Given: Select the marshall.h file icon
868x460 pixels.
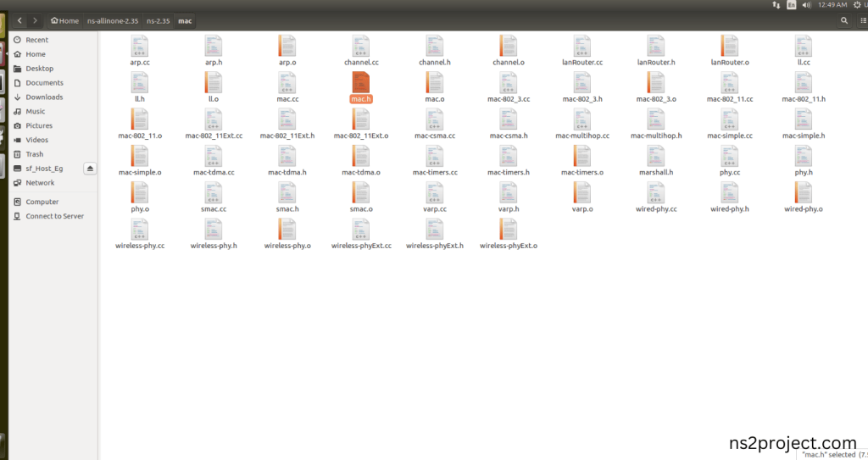Looking at the screenshot, I should click(x=655, y=156).
